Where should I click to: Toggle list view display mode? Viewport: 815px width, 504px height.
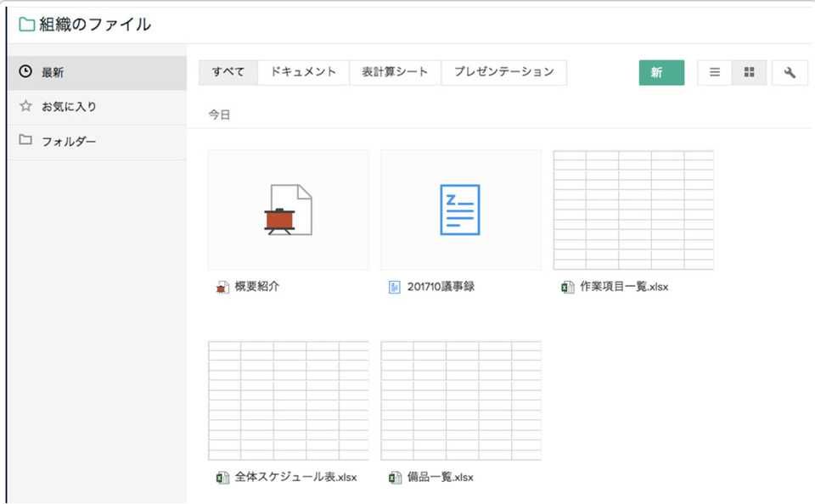(714, 72)
